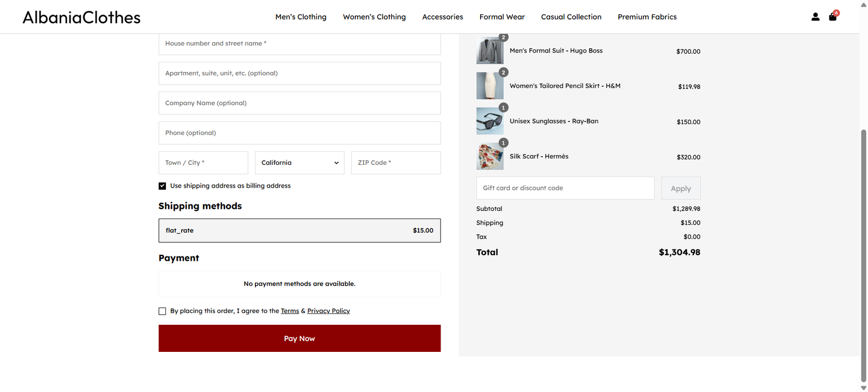This screenshot has width=868, height=392.
Task: Click the Men's Formal Suit thumbnail
Action: click(489, 50)
